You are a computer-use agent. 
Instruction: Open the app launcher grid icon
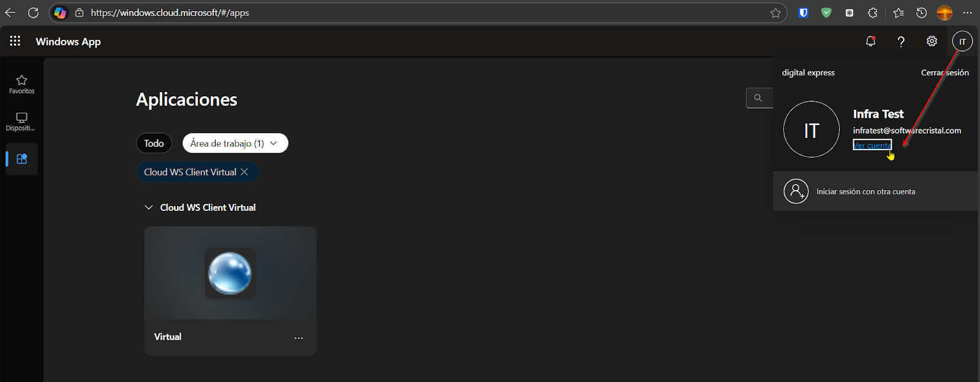pos(15,41)
